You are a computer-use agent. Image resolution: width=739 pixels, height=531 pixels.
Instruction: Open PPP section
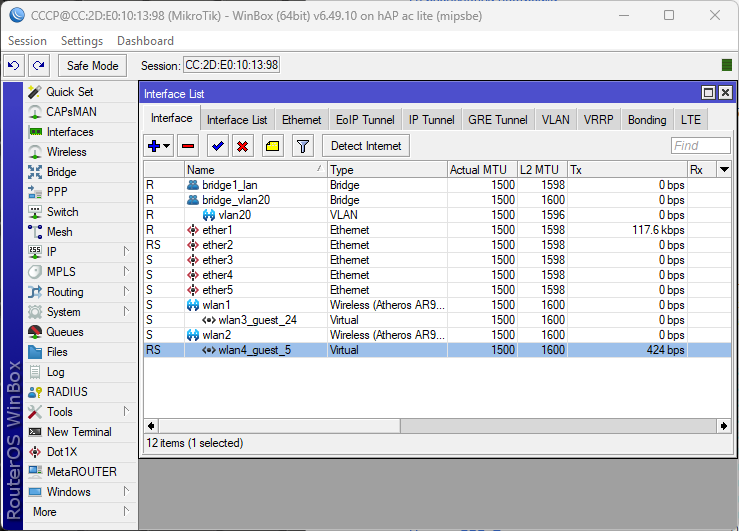point(80,192)
